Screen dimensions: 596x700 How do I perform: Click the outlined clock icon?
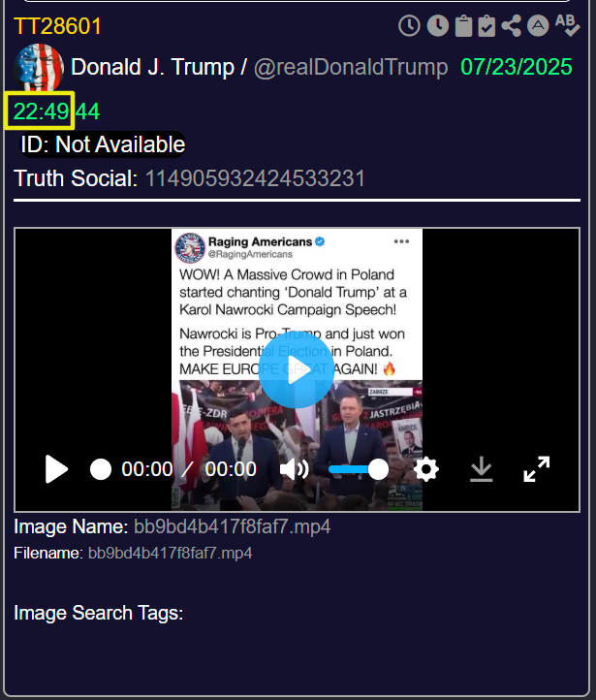(x=409, y=26)
